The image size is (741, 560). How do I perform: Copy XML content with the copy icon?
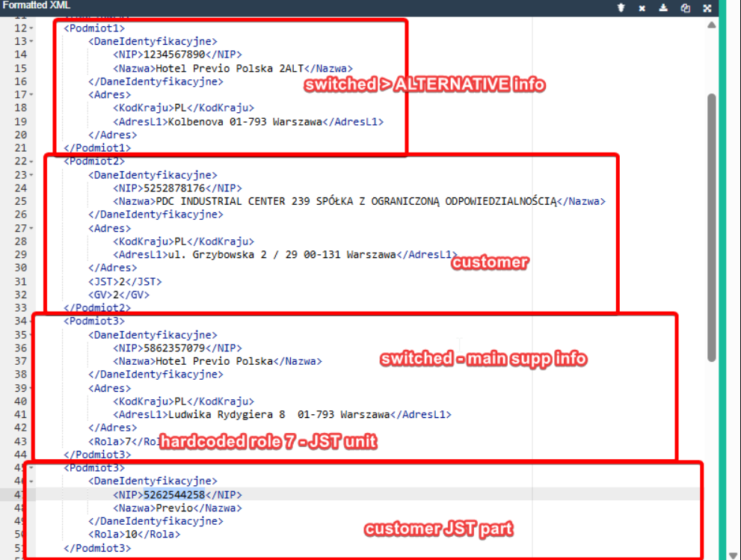coord(685,8)
